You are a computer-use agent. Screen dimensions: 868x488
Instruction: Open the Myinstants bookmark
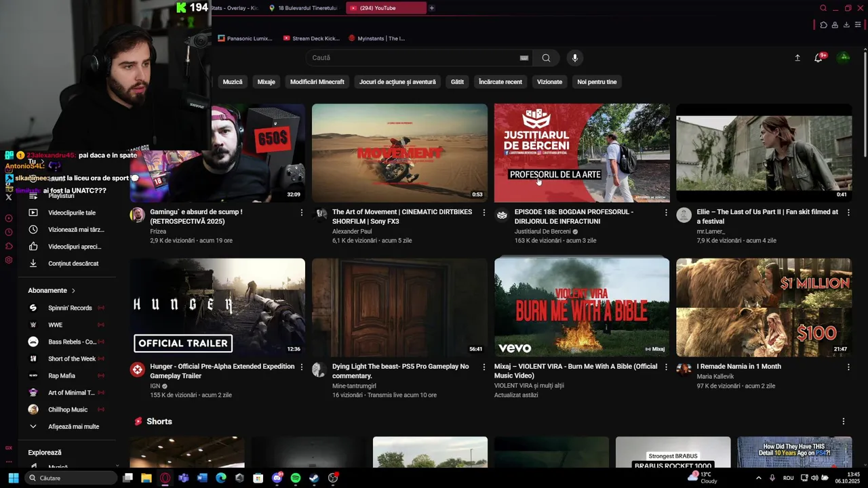[x=376, y=39]
